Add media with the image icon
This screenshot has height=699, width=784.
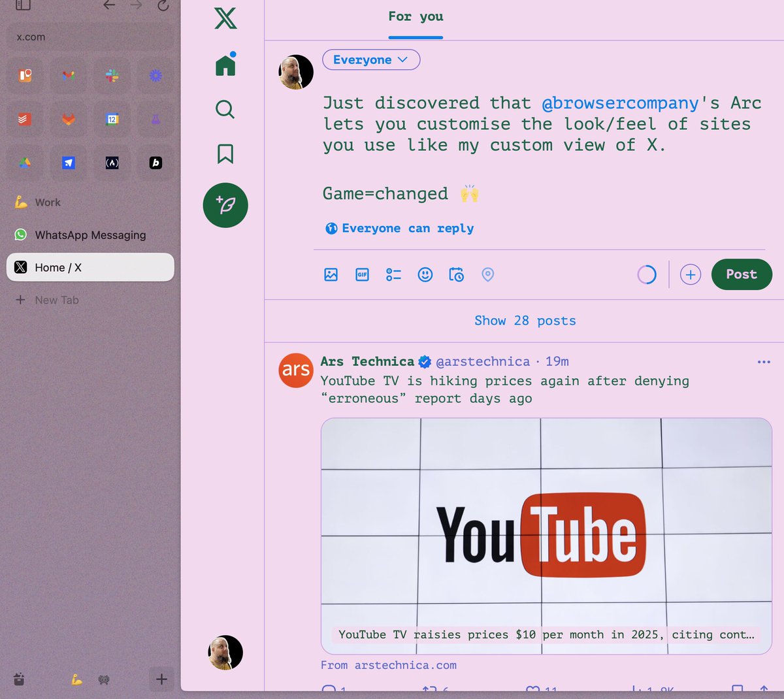coord(331,274)
